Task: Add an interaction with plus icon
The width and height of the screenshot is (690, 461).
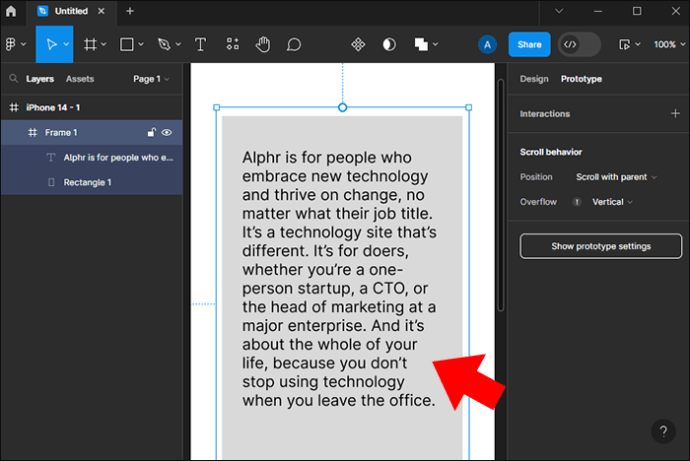Action: 675,114
